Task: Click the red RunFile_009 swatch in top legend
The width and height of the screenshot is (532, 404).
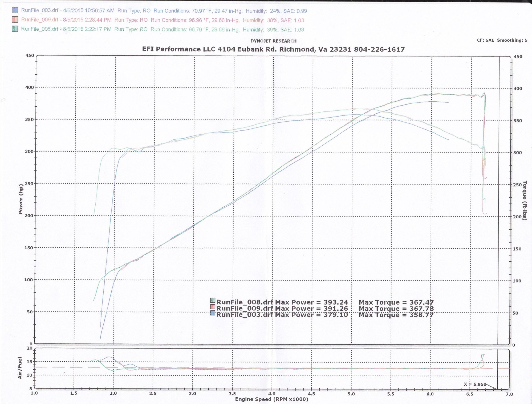Action: click(15, 19)
